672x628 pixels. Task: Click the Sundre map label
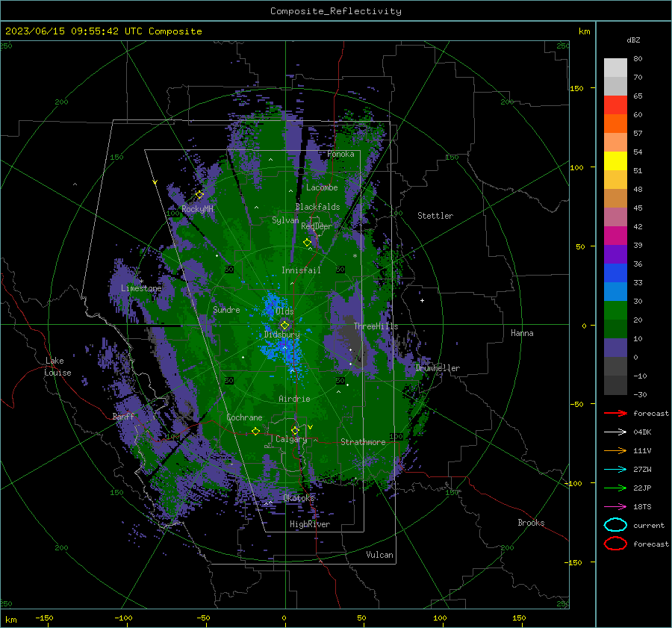(x=226, y=309)
